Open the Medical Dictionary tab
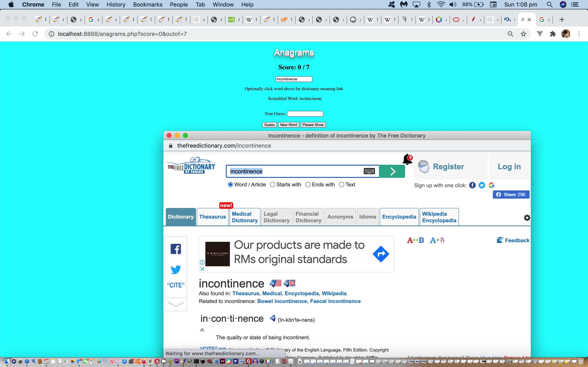The height and width of the screenshot is (367, 588). (x=245, y=217)
